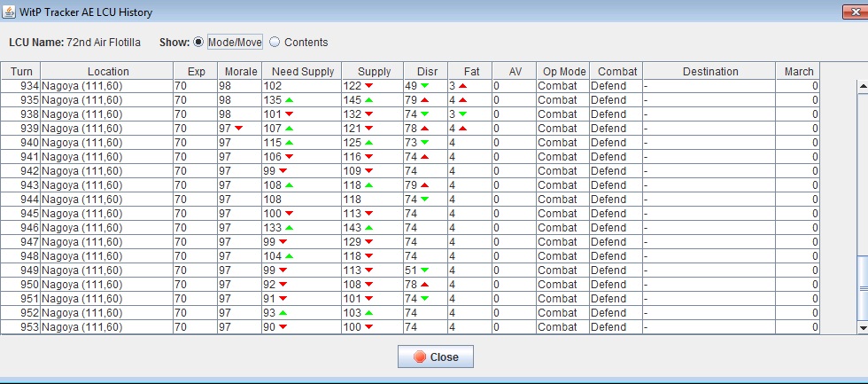Click Morale value 97 in turn 939

pyautogui.click(x=240, y=129)
